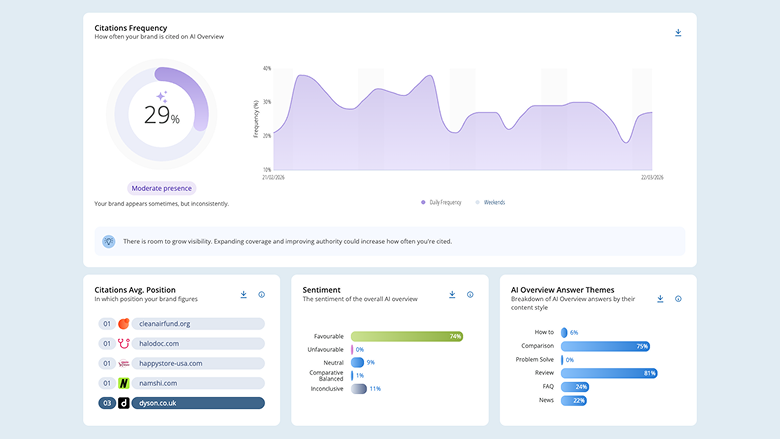The height and width of the screenshot is (439, 780).
Task: Click the Comparison 75% theme bar
Action: point(605,346)
